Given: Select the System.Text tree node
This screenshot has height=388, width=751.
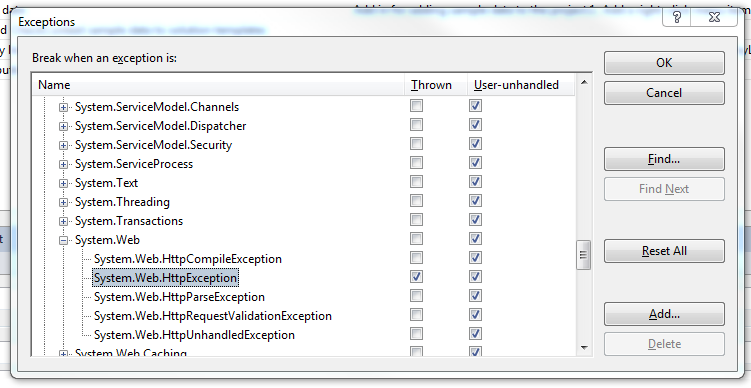Looking at the screenshot, I should coord(106,183).
